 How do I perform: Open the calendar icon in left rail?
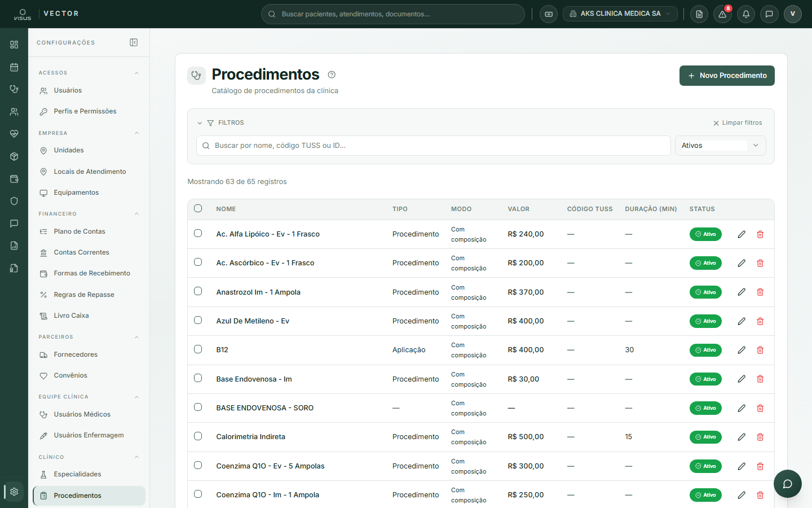pyautogui.click(x=14, y=67)
